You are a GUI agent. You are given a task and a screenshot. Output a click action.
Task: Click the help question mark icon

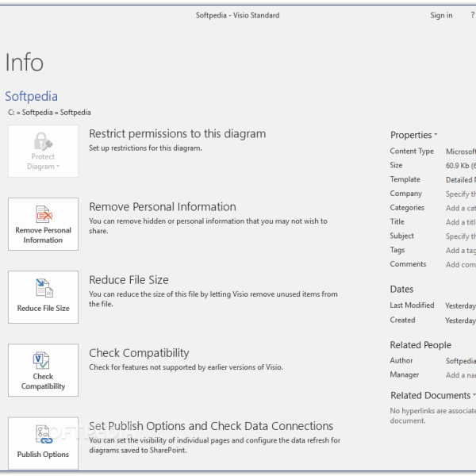tap(473, 15)
